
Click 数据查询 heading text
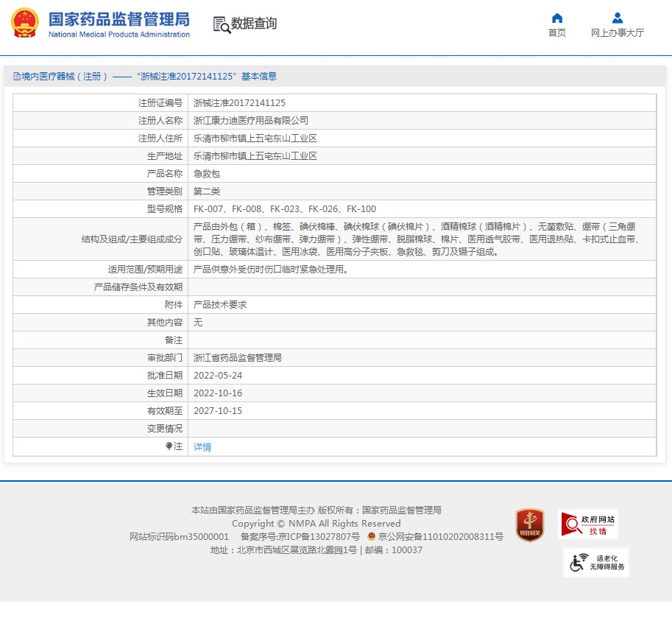(x=254, y=23)
